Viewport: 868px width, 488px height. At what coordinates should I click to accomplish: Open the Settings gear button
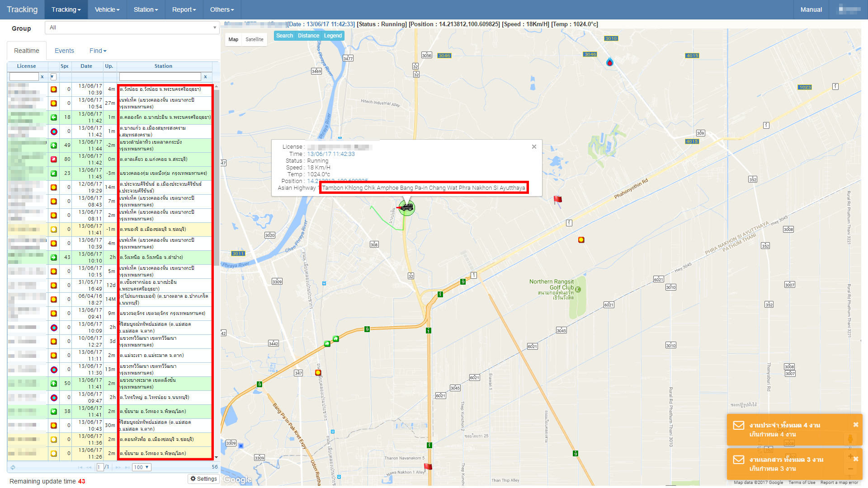203,479
